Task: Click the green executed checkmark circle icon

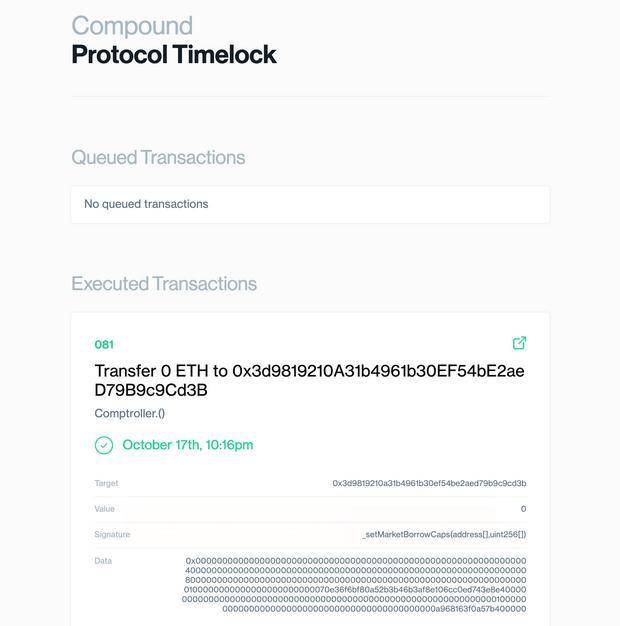Action: [104, 445]
